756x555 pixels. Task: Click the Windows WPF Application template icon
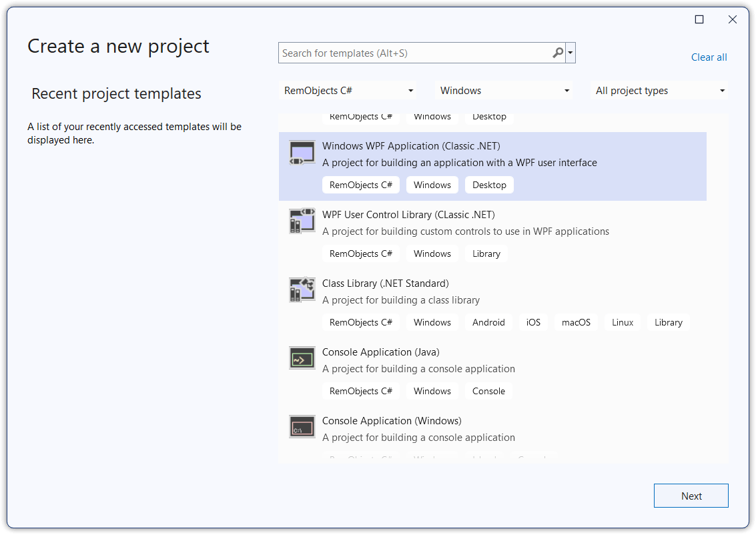302,153
